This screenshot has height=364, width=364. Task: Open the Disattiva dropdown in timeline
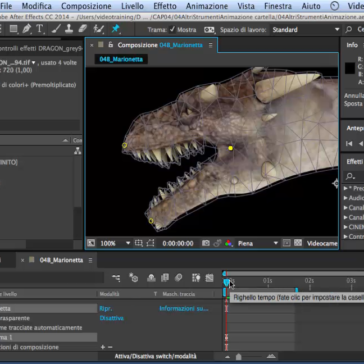pyautogui.click(x=112, y=318)
